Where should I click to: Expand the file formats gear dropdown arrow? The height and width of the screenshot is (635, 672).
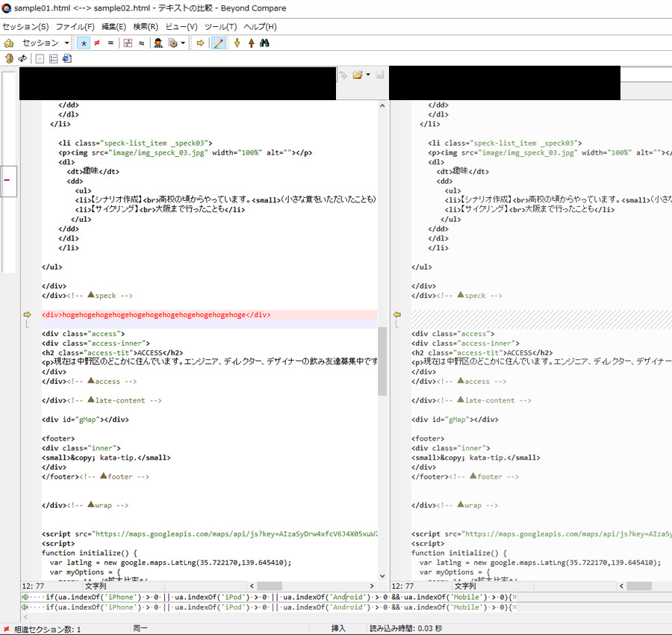183,43
